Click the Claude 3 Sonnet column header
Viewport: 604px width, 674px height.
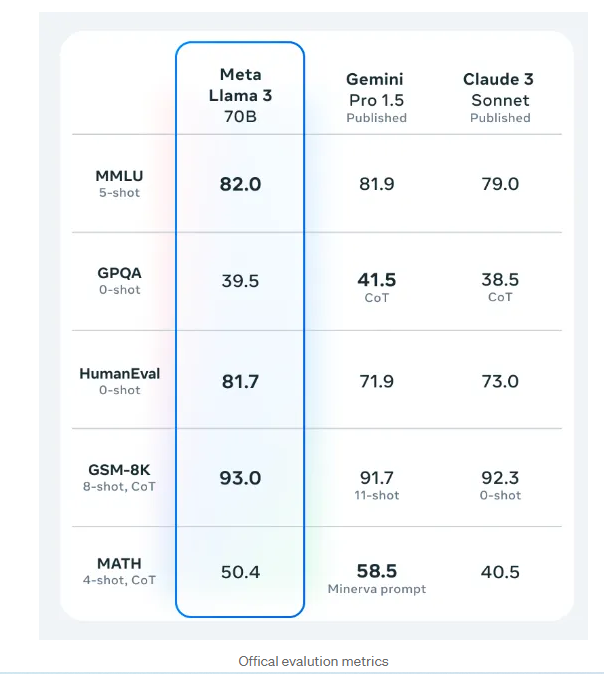coord(500,97)
